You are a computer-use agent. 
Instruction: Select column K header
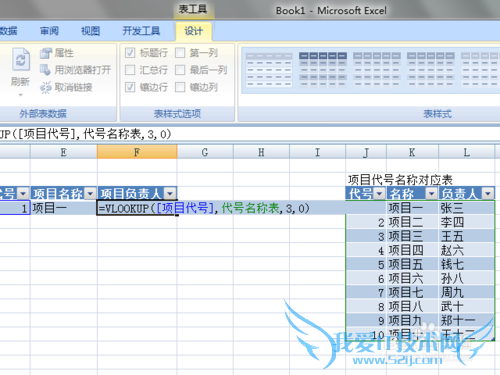412,152
